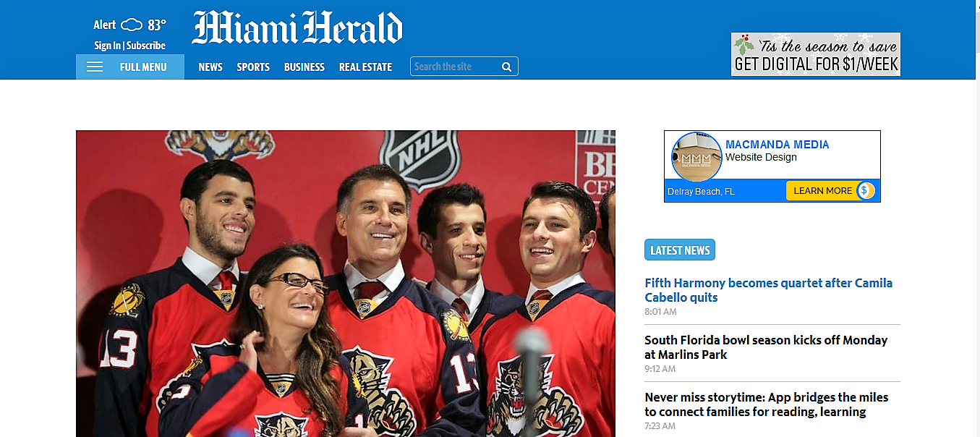Go to the Business section
The image size is (980, 437).
pyautogui.click(x=304, y=67)
